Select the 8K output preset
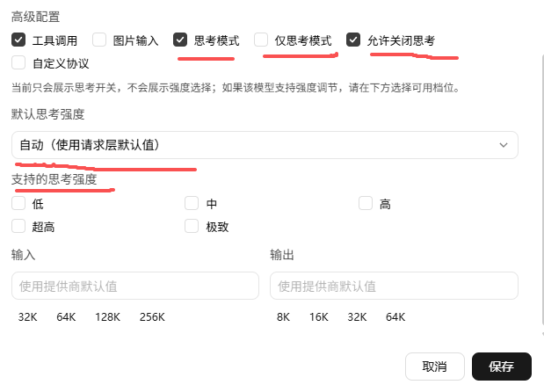This screenshot has width=544, height=392. tap(283, 317)
